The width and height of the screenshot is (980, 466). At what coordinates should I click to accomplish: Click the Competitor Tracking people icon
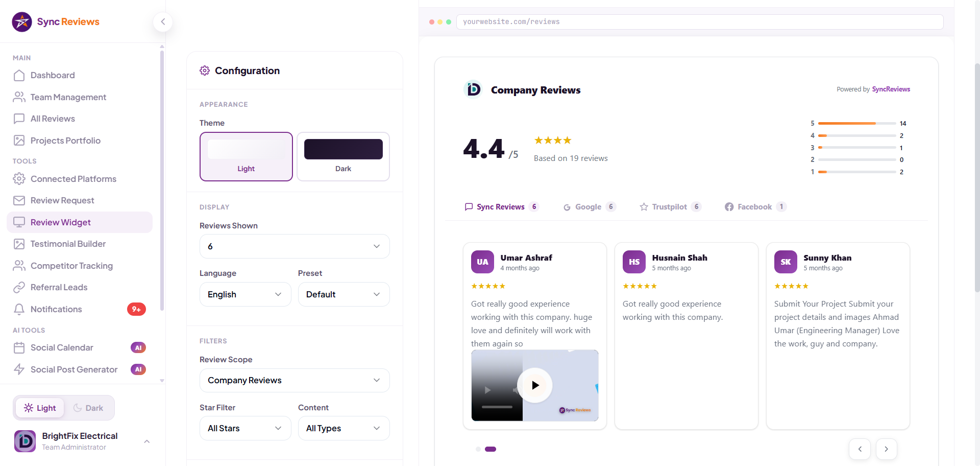[x=19, y=266]
